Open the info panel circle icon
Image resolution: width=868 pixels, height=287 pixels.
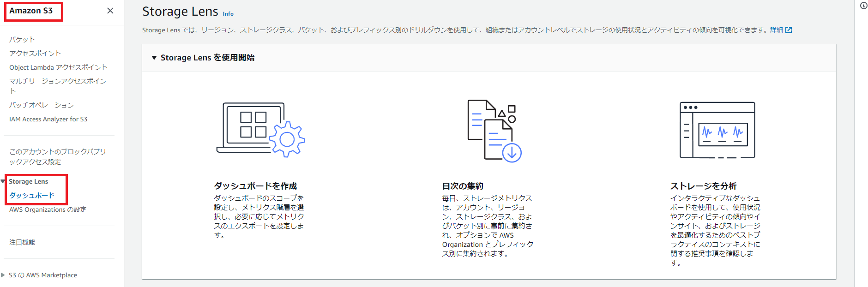(863, 6)
